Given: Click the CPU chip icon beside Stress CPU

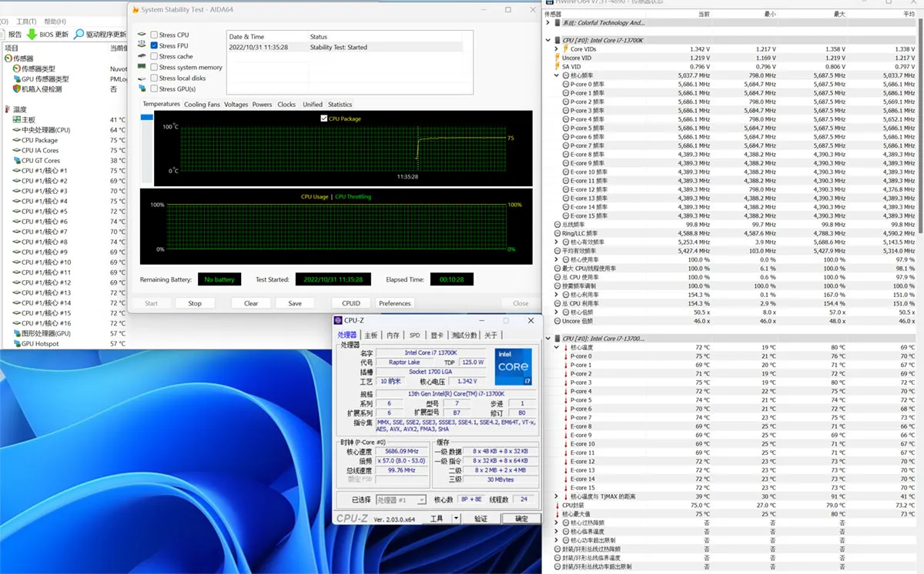Looking at the screenshot, I should (142, 35).
